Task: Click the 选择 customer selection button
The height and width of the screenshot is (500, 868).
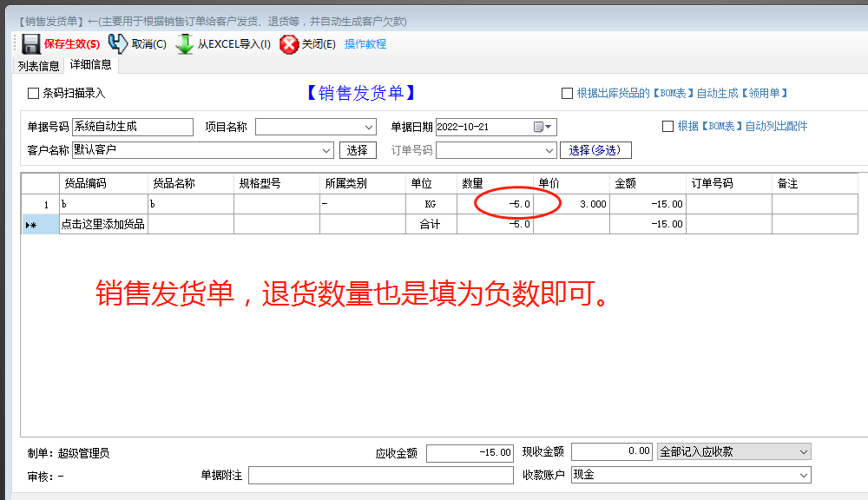Action: pyautogui.click(x=359, y=149)
